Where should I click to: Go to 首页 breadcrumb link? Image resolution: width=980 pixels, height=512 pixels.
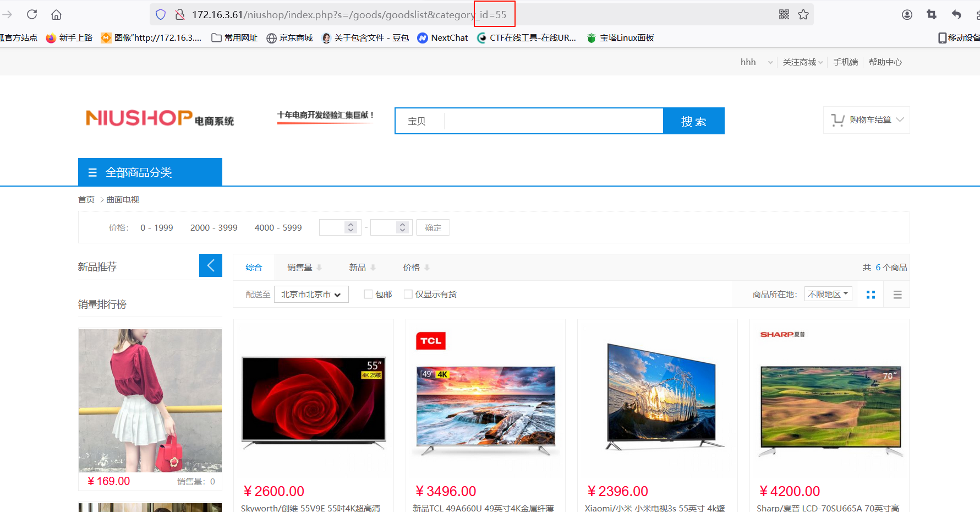pos(86,199)
